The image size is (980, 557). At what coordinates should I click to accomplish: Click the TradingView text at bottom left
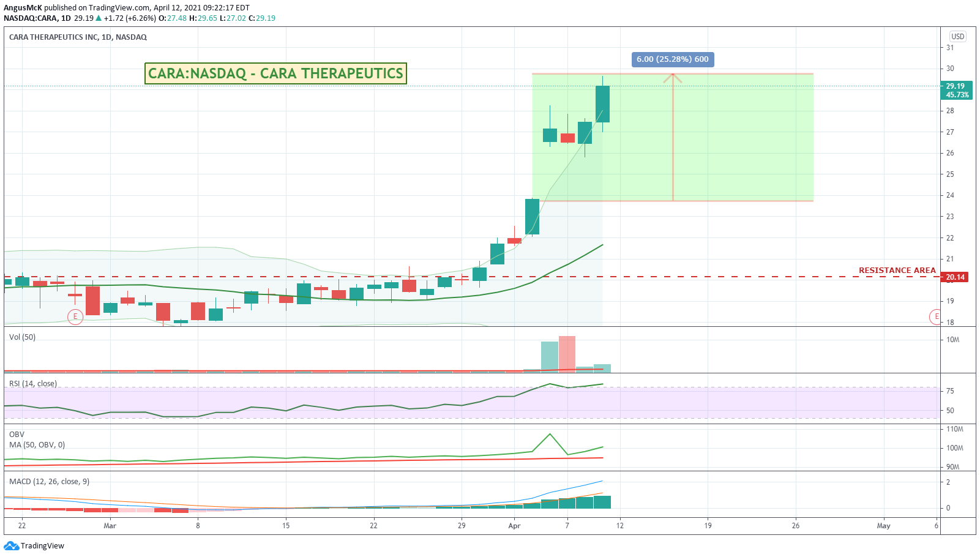42,546
